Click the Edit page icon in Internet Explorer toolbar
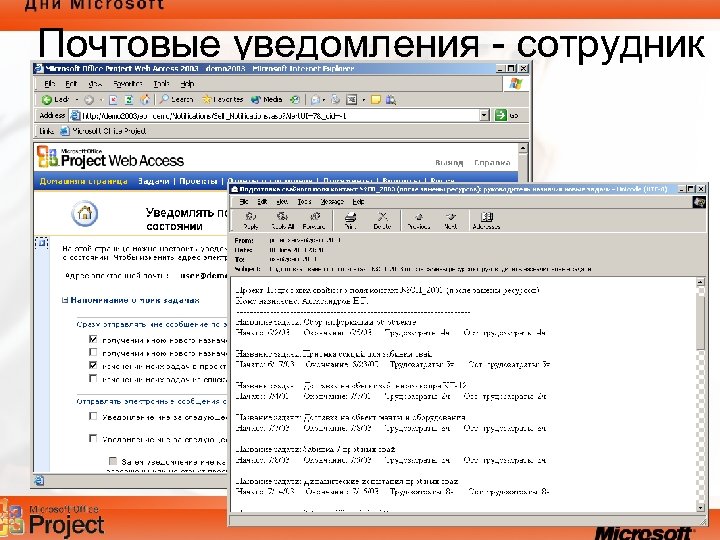Image resolution: width=720 pixels, height=540 pixels. (352, 100)
